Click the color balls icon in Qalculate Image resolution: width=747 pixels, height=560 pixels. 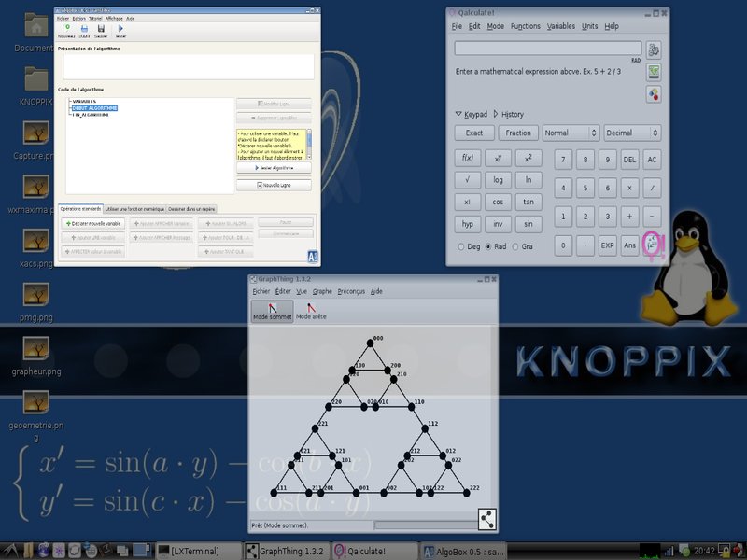pyautogui.click(x=654, y=94)
